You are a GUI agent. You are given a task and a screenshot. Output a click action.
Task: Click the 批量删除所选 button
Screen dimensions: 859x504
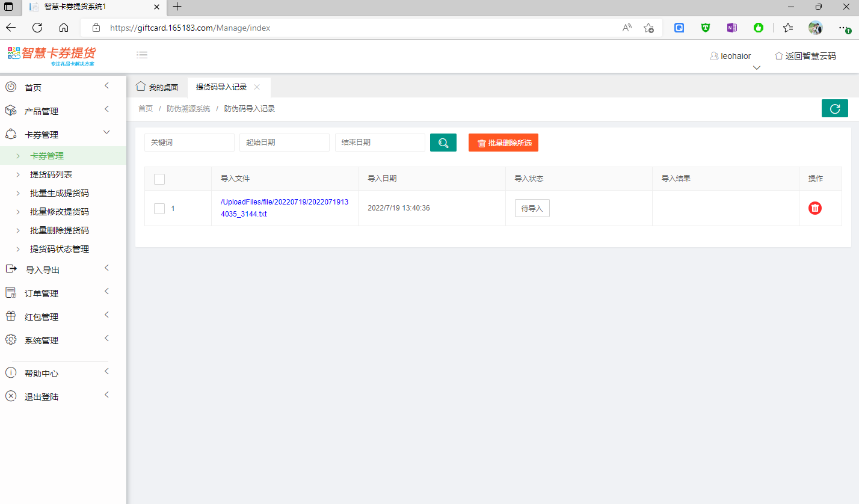(503, 143)
